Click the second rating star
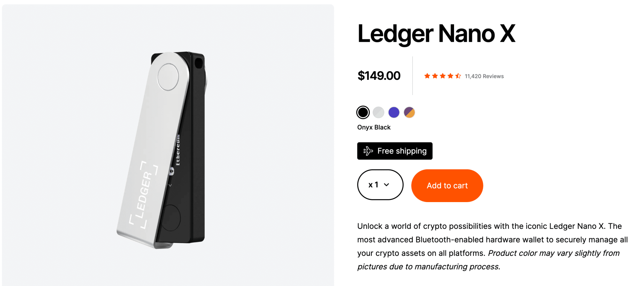The image size is (644, 286). [x=435, y=76]
